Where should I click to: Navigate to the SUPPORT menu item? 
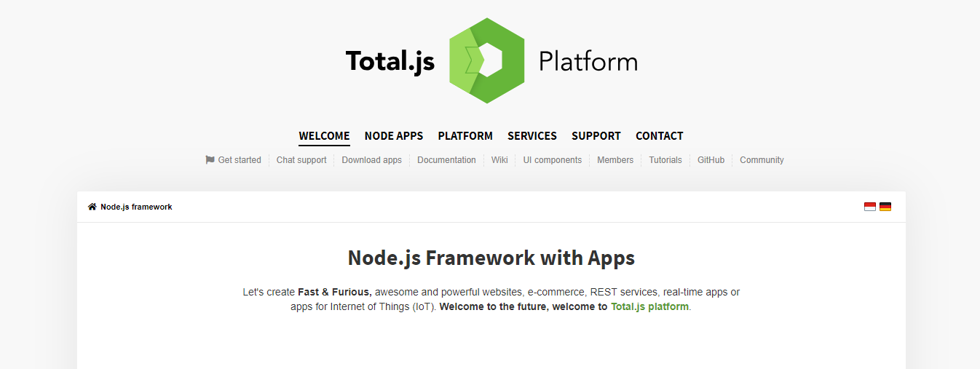click(x=596, y=136)
